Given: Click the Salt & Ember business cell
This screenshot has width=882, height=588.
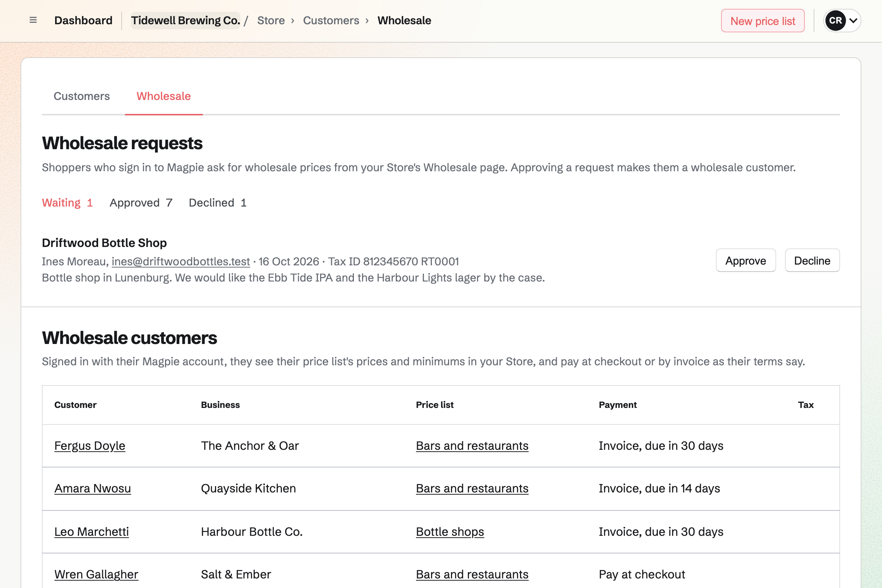Looking at the screenshot, I should tap(236, 574).
